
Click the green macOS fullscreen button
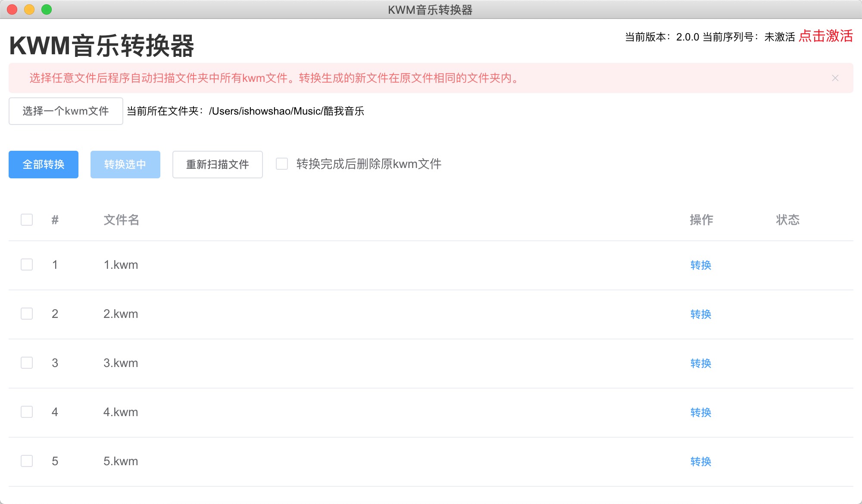click(x=47, y=9)
